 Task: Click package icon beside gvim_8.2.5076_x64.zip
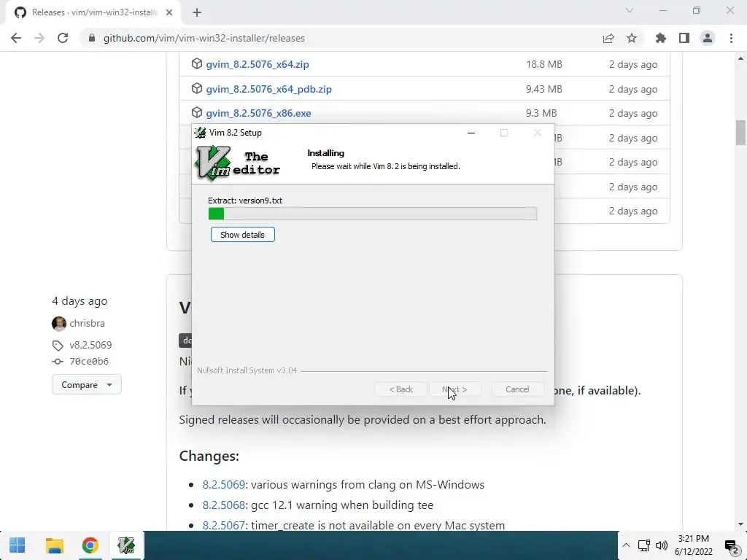pyautogui.click(x=197, y=64)
